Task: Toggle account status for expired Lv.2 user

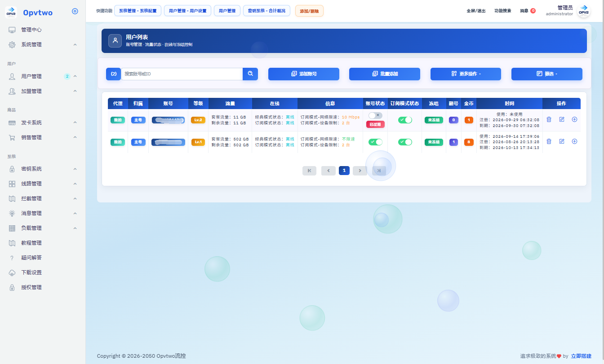Action: [x=375, y=115]
